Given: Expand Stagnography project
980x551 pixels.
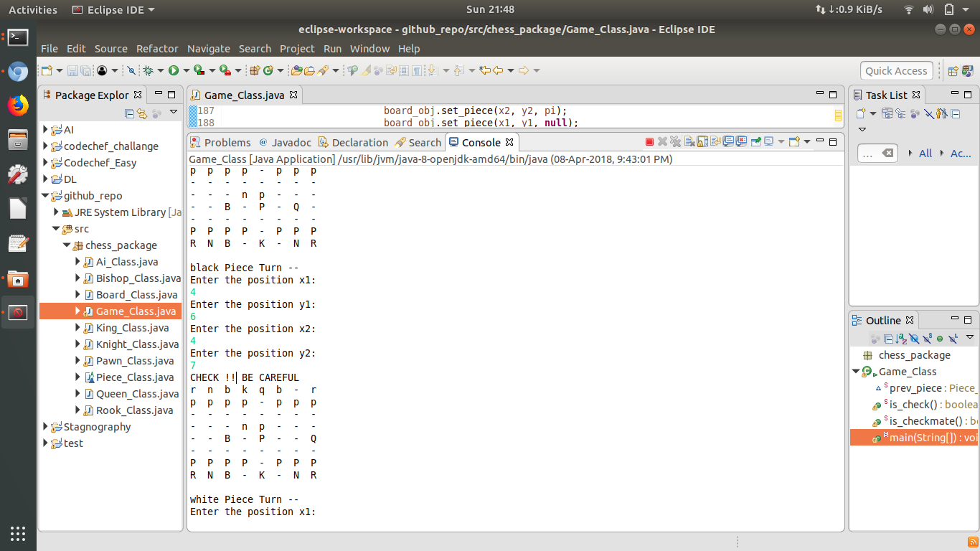Looking at the screenshot, I should click(46, 427).
